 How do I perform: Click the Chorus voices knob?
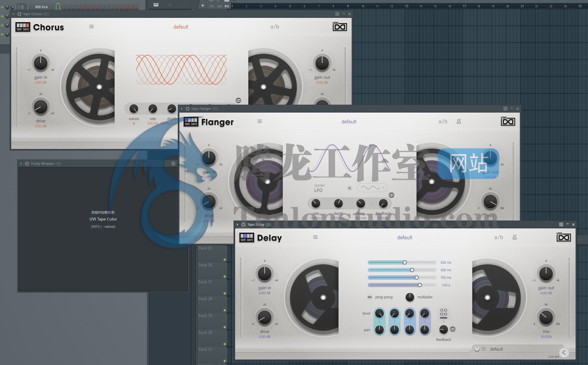coord(134,109)
